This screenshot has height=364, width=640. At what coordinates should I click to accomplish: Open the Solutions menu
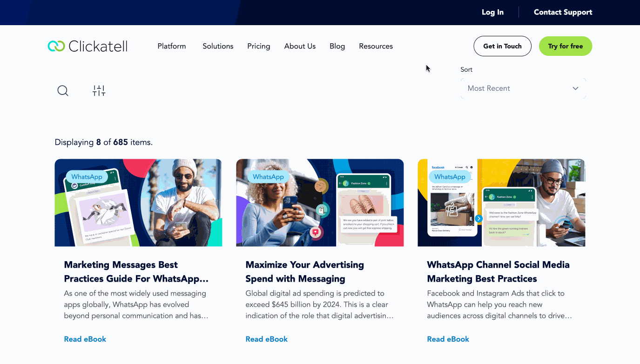tap(218, 46)
